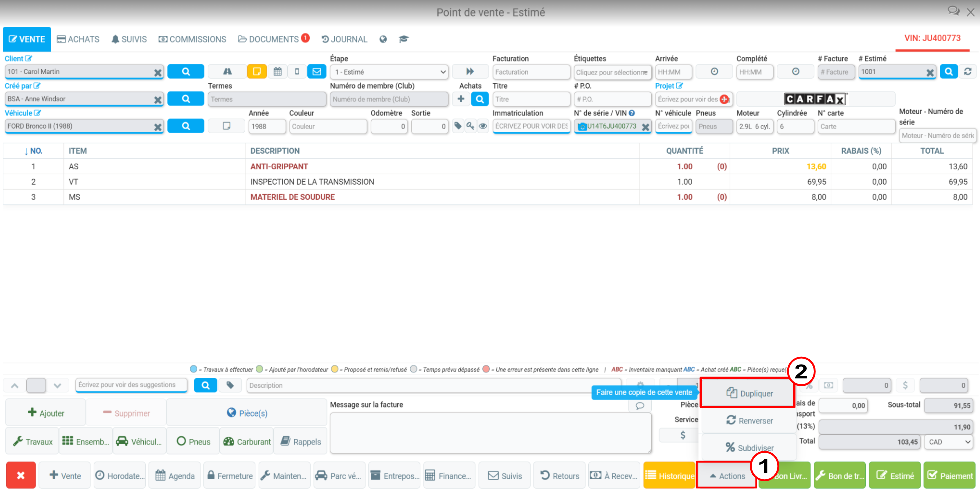
Task: Click into the Message sur la facture box
Action: [x=490, y=433]
